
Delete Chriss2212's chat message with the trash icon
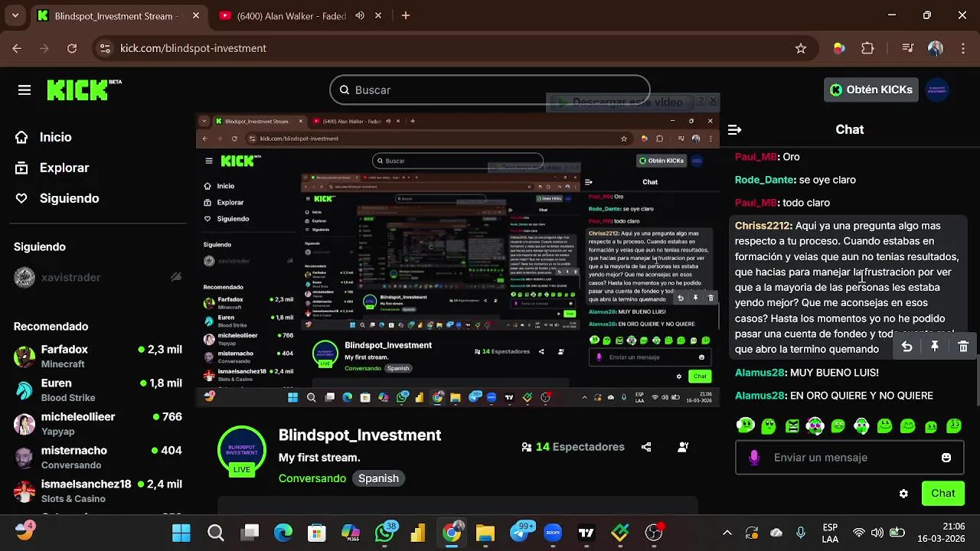(963, 347)
